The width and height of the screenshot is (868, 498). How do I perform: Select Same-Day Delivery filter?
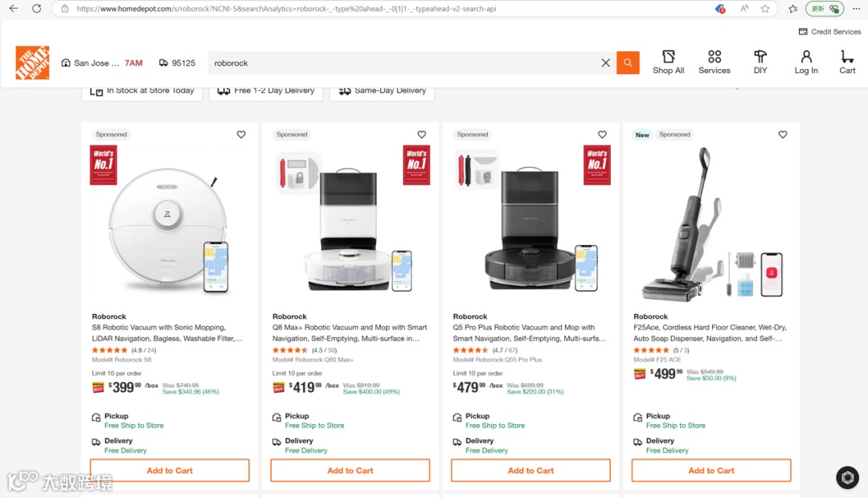click(x=383, y=91)
